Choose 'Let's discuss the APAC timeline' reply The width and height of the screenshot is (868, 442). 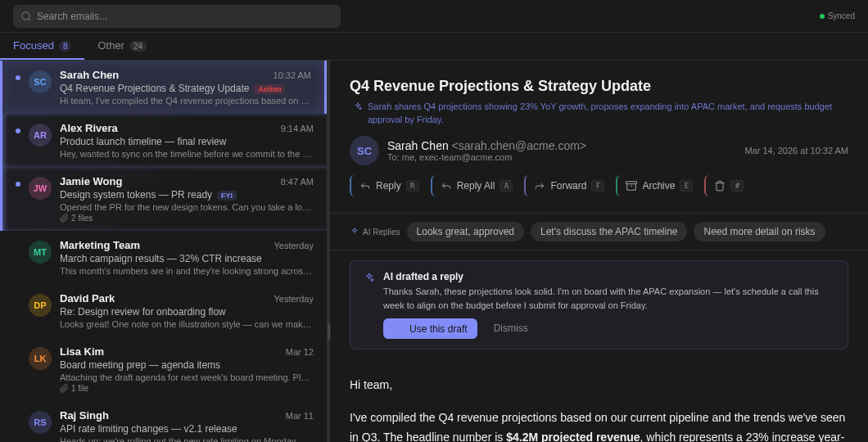click(608, 232)
